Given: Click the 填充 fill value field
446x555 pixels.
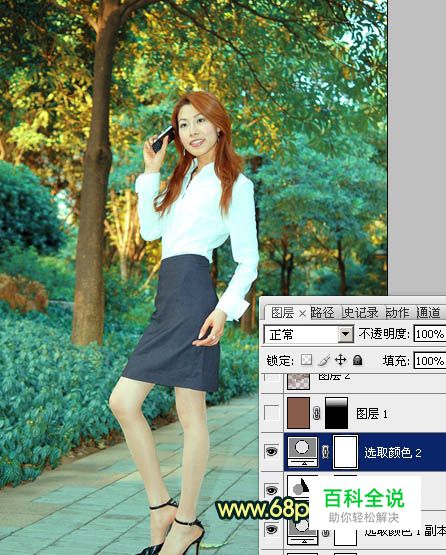Looking at the screenshot, I should tap(430, 361).
